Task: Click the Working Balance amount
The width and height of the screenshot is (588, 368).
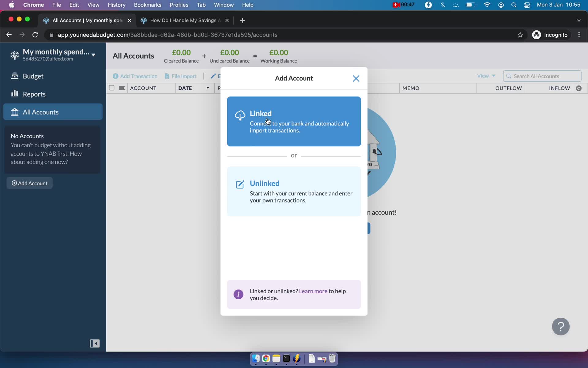Action: click(279, 53)
